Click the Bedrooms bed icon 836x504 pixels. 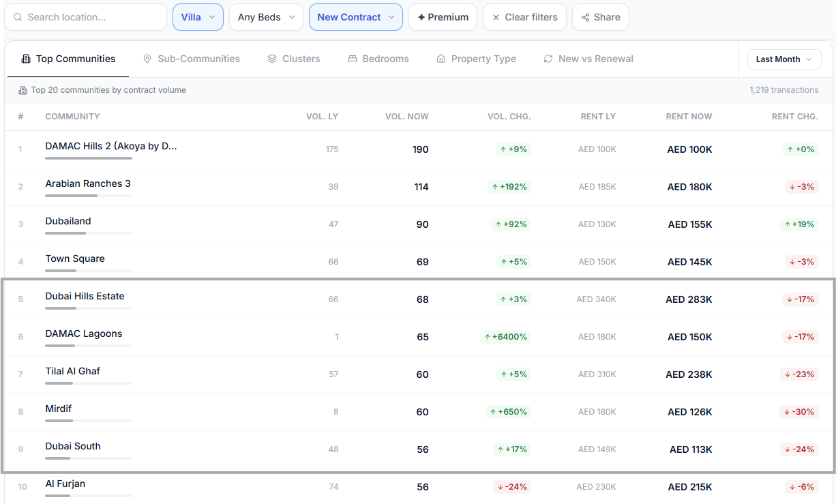click(x=352, y=59)
